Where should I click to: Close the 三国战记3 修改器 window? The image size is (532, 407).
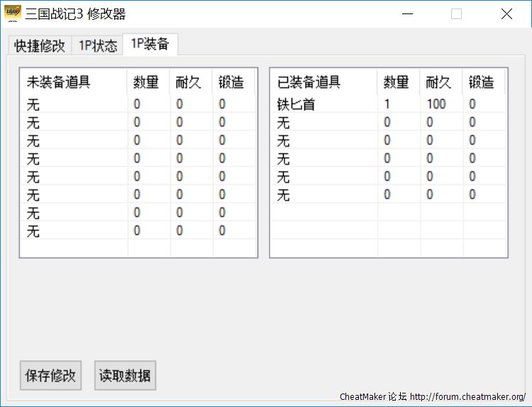point(506,14)
